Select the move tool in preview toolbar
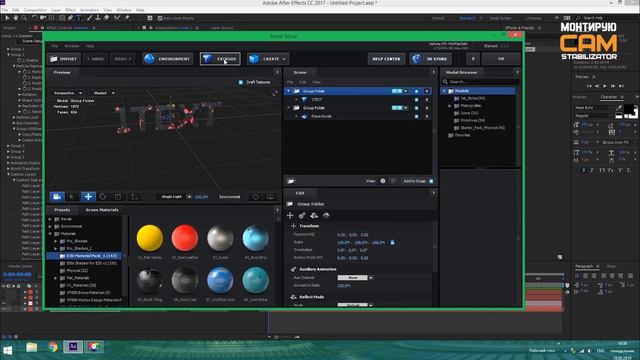The height and width of the screenshot is (360, 640). [88, 197]
